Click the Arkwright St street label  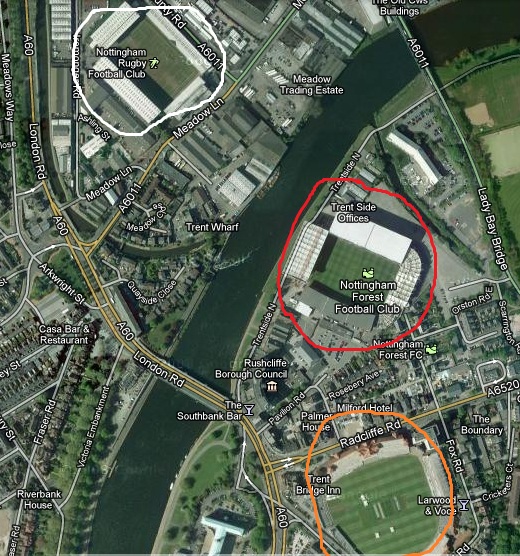[x=62, y=284]
